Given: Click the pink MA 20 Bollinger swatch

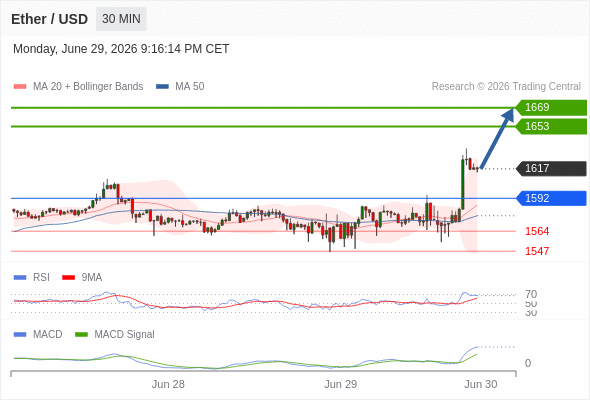Looking at the screenshot, I should (20, 87).
